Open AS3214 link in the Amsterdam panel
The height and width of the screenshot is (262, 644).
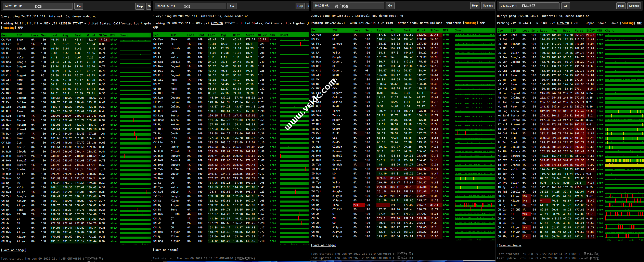pos(370,23)
